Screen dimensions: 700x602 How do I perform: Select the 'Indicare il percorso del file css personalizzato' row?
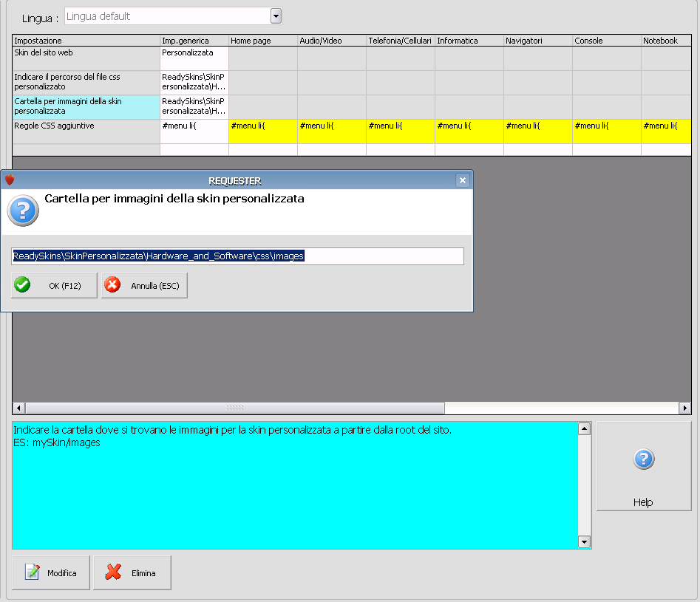(86, 83)
